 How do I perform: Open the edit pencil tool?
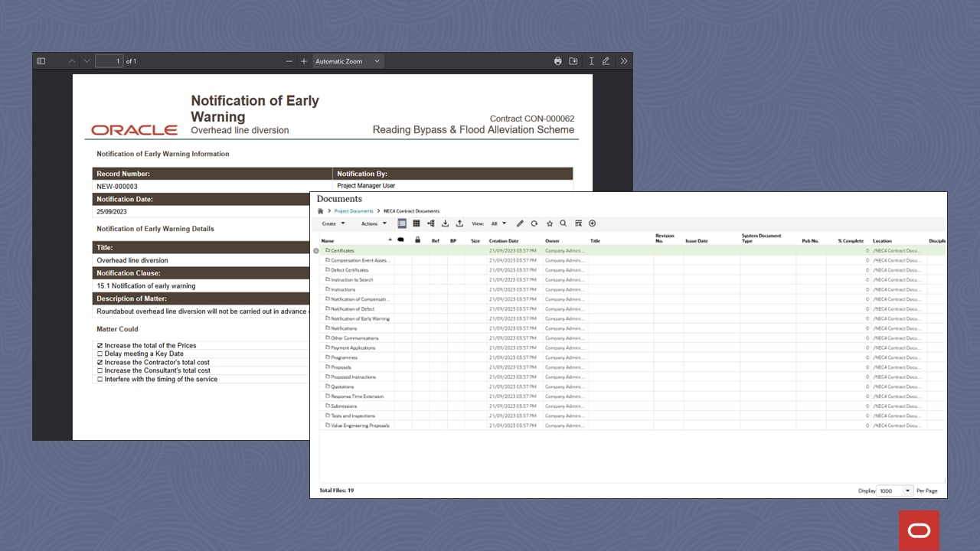pyautogui.click(x=519, y=223)
